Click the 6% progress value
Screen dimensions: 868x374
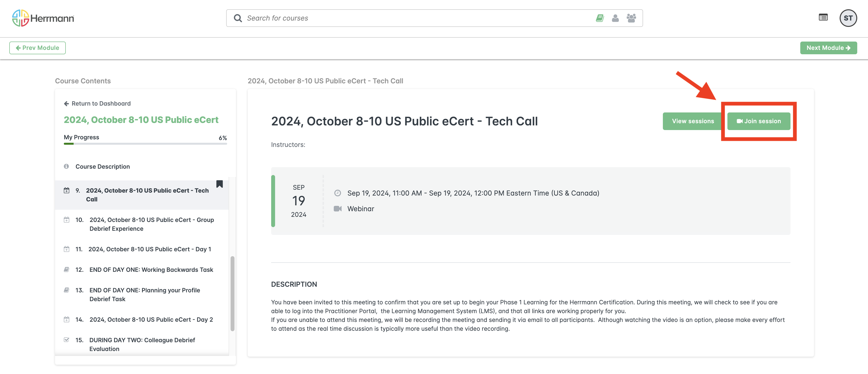223,138
